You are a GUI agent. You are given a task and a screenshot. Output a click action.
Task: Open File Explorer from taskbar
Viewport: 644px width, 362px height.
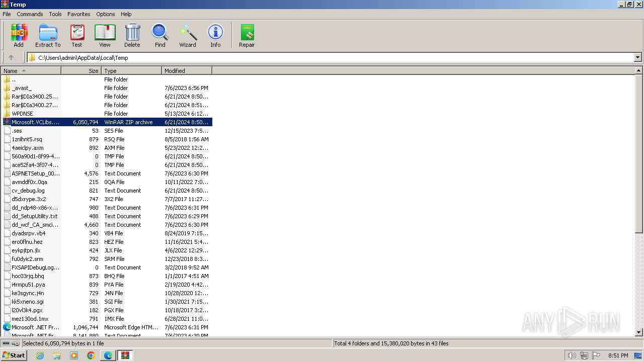pyautogui.click(x=57, y=355)
